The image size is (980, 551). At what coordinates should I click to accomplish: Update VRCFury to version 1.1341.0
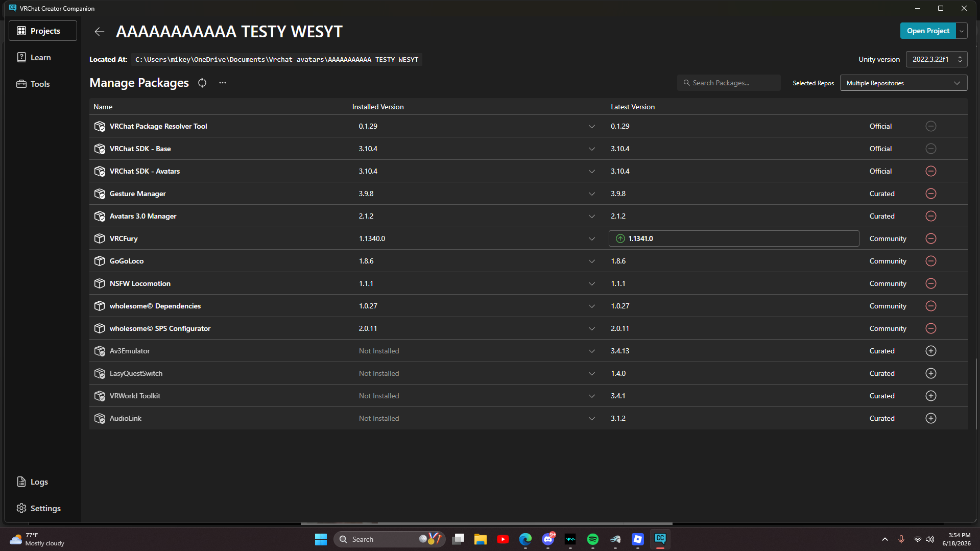(x=734, y=238)
